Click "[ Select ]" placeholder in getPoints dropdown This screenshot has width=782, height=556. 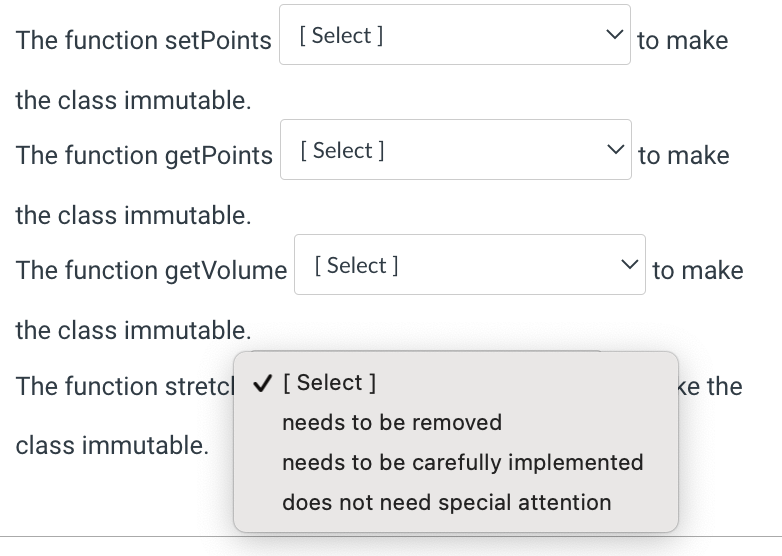click(343, 151)
